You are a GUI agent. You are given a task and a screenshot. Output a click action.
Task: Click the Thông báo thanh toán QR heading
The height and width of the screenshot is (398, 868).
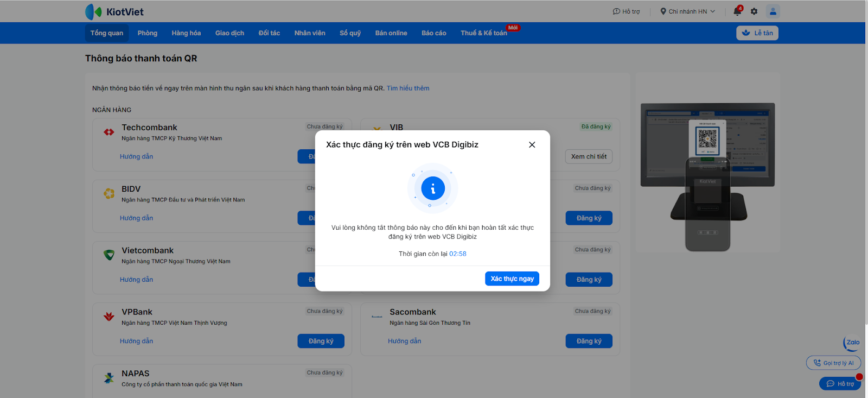coord(141,58)
